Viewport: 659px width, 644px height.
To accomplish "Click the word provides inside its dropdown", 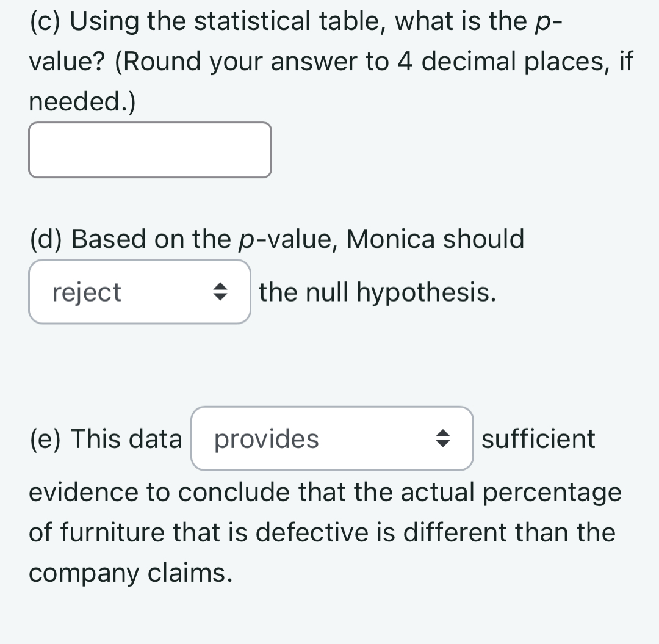I will point(266,439).
